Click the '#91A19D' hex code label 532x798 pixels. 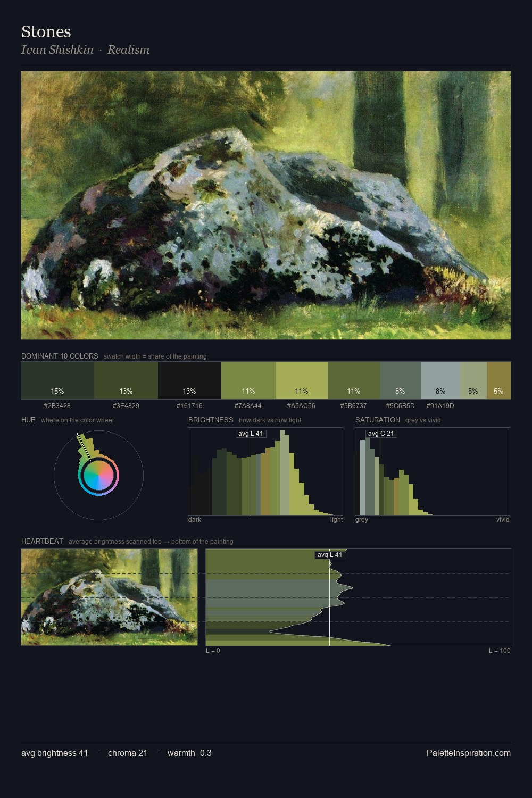click(440, 406)
